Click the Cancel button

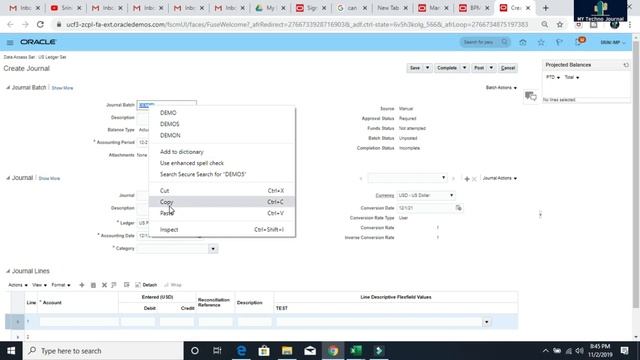pyautogui.click(x=508, y=68)
